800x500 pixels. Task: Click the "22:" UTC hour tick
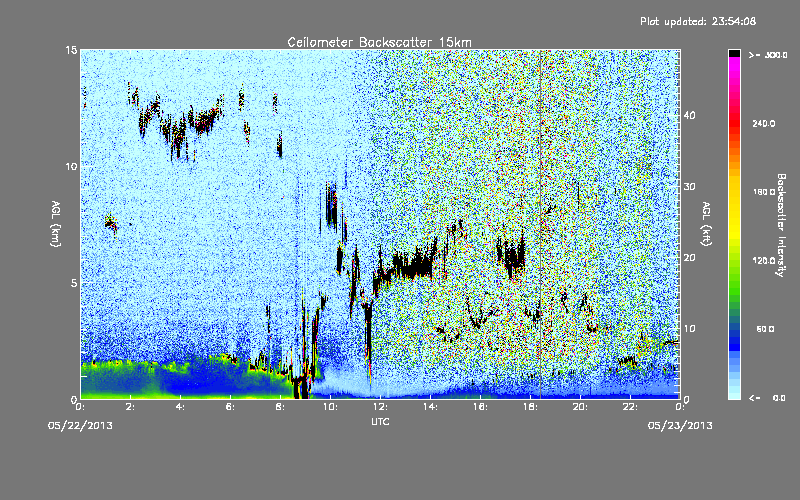tap(630, 407)
